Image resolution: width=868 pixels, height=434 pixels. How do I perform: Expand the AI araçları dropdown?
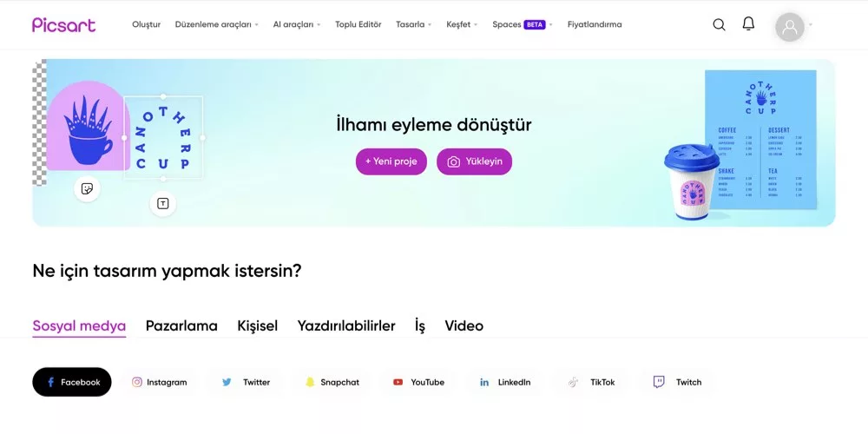click(297, 24)
